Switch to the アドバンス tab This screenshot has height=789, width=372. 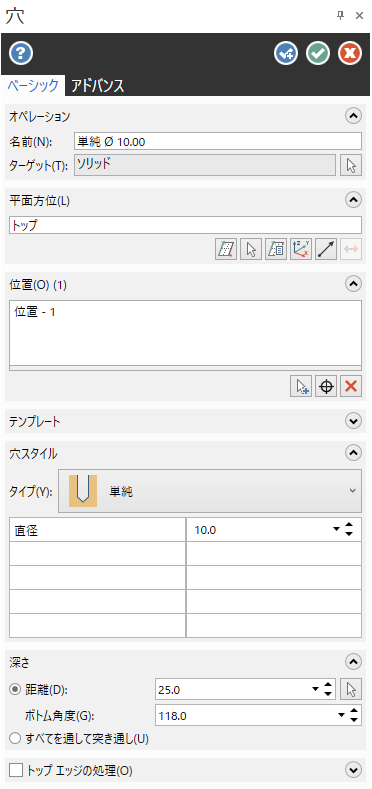click(x=97, y=86)
